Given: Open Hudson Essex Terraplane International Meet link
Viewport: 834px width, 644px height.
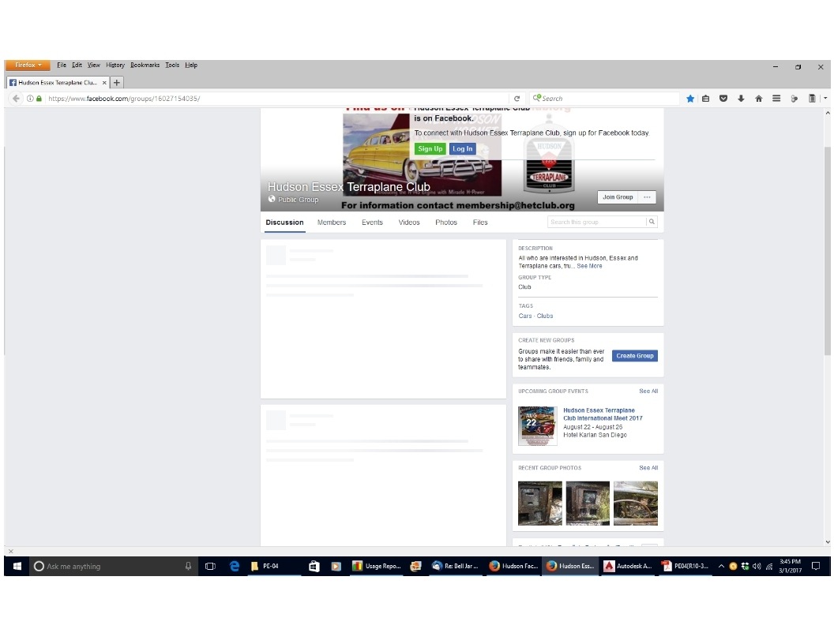Looking at the screenshot, I should [x=602, y=414].
